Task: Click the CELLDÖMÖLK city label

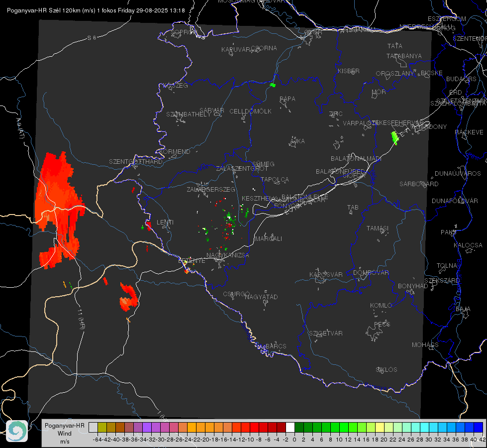Action: click(x=251, y=112)
